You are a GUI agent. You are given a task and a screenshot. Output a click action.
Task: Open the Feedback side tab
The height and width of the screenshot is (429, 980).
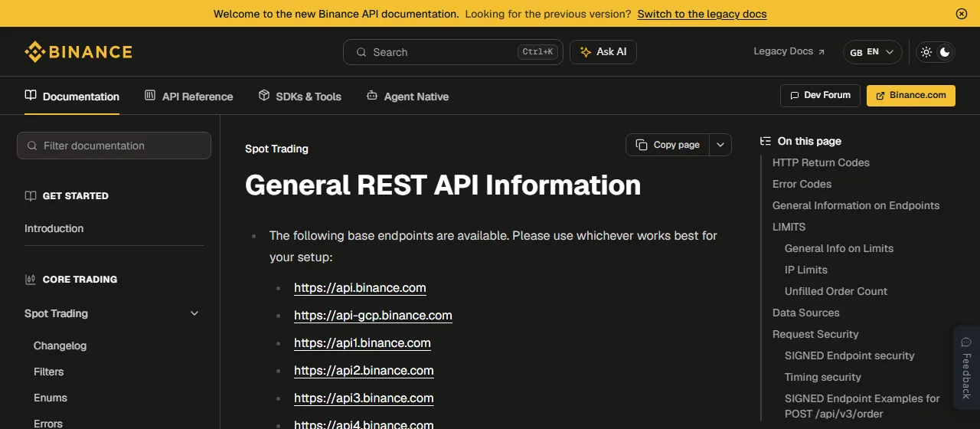click(966, 367)
